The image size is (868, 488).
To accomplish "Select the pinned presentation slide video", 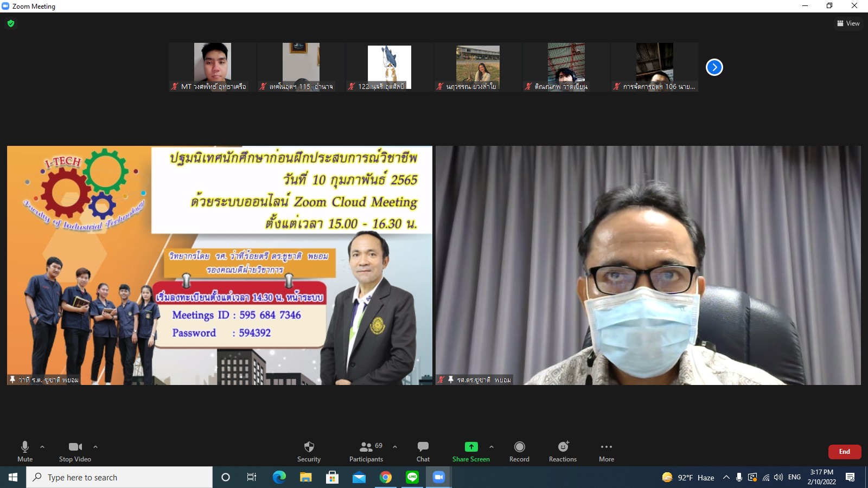I will click(x=220, y=265).
